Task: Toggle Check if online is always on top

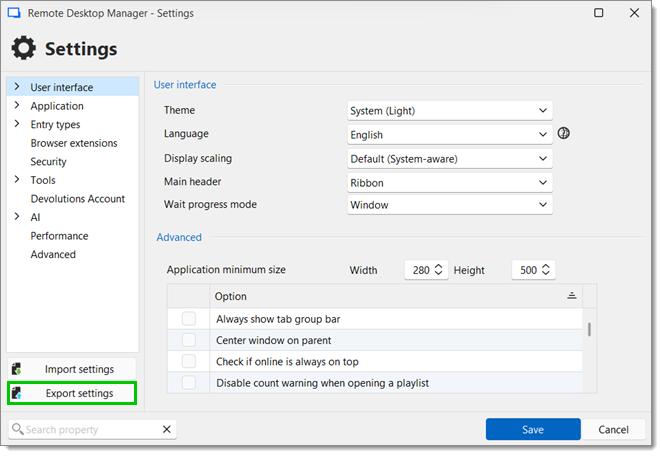Action: [x=189, y=361]
